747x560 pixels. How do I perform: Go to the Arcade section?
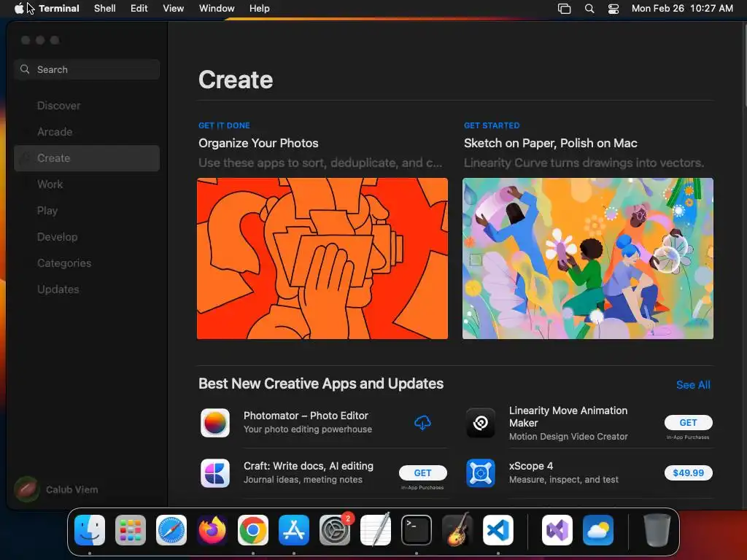[x=87, y=132]
